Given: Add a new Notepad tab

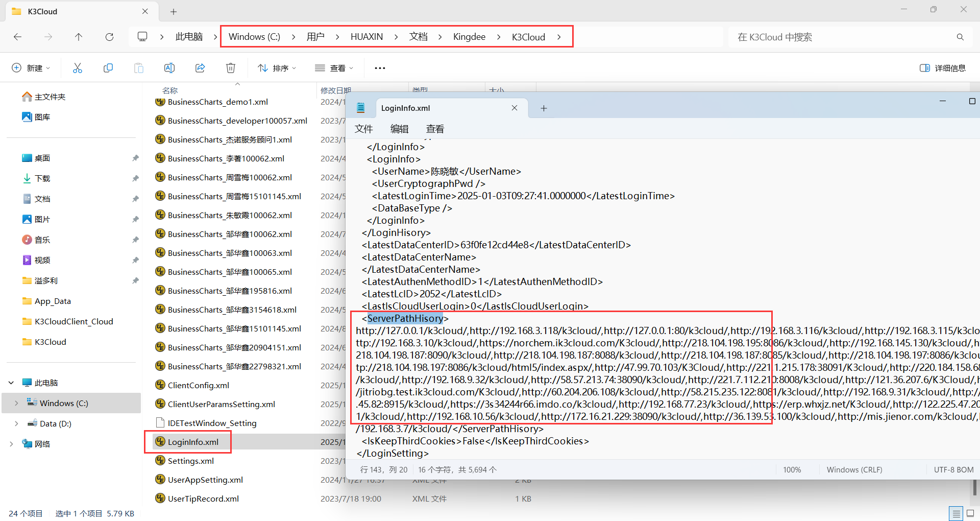Looking at the screenshot, I should tap(544, 108).
